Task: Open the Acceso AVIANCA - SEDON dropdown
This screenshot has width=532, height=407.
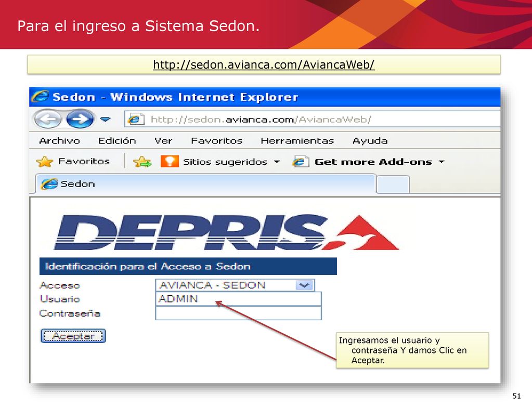Action: click(x=235, y=285)
